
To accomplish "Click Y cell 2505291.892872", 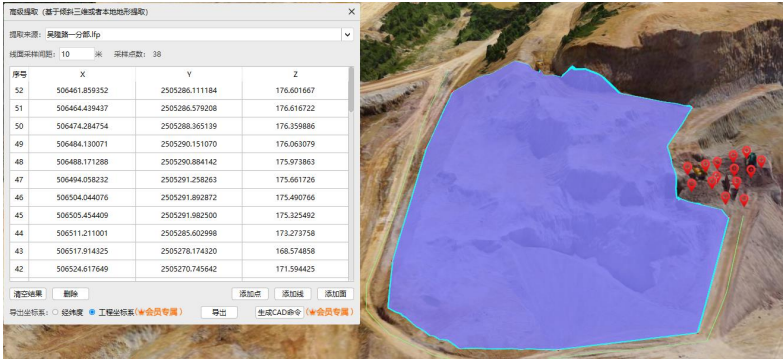I will (x=189, y=198).
